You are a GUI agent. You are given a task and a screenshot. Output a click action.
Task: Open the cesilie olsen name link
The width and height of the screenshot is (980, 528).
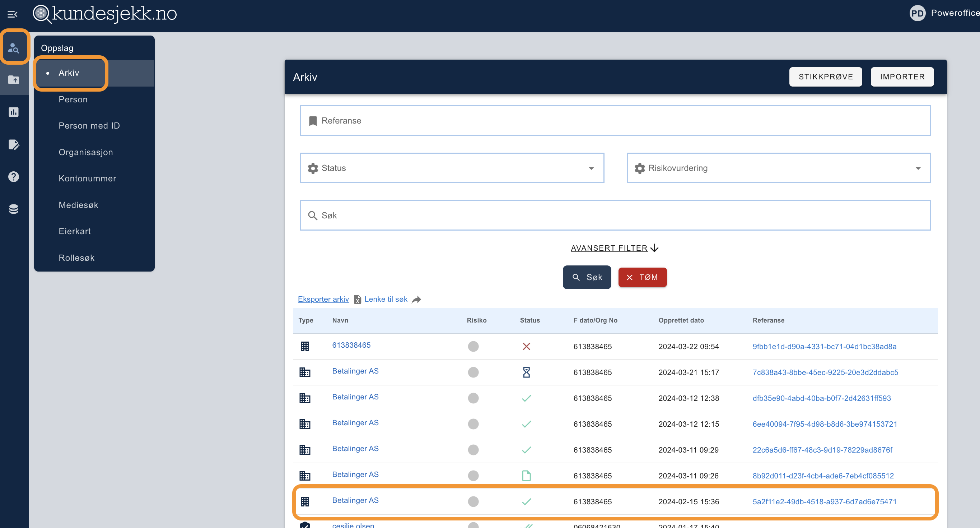[x=353, y=525]
